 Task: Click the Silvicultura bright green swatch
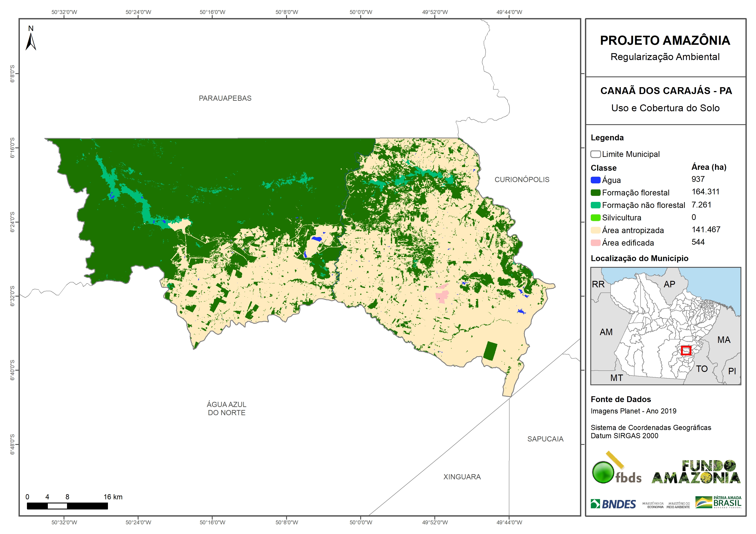coord(595,218)
